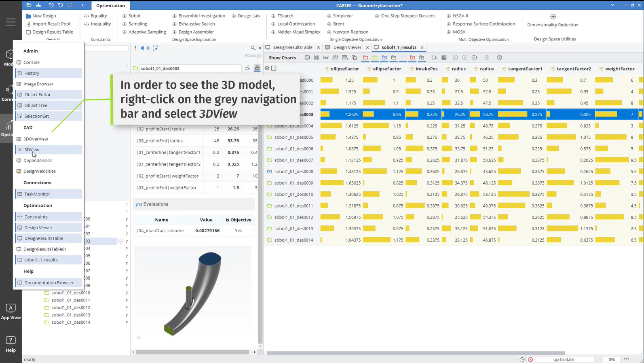The image size is (644, 363).
Task: Open the title bar dropdown chevron
Action: click(x=612, y=5)
